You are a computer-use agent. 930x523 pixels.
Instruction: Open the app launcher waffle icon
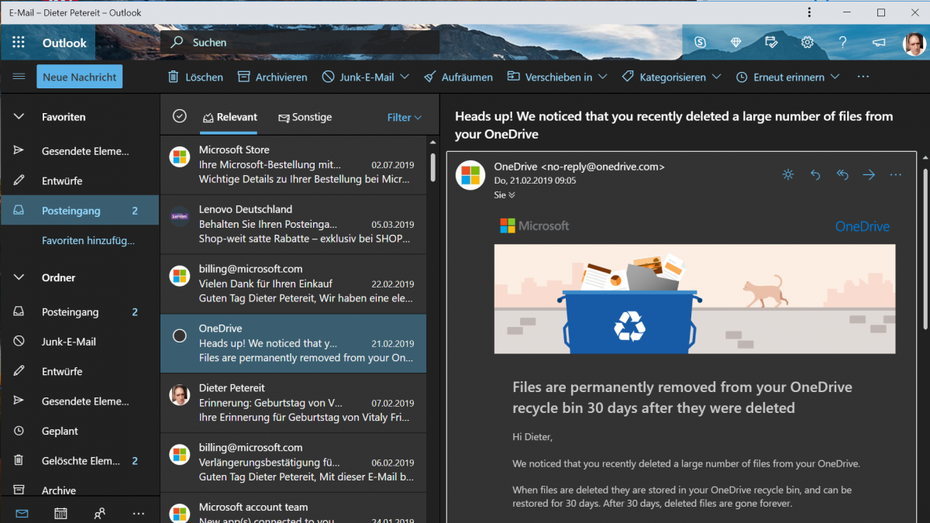(x=18, y=43)
